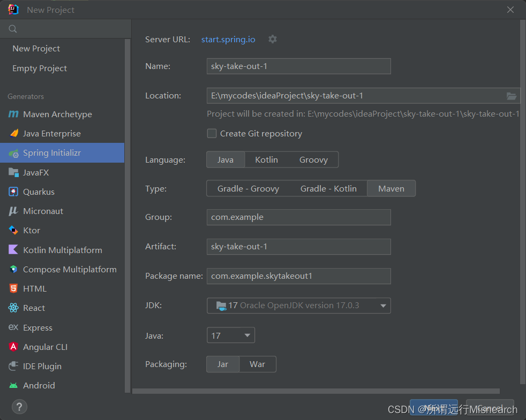Click the Java Enterprise flame icon
This screenshot has width=526, height=420.
[14, 133]
